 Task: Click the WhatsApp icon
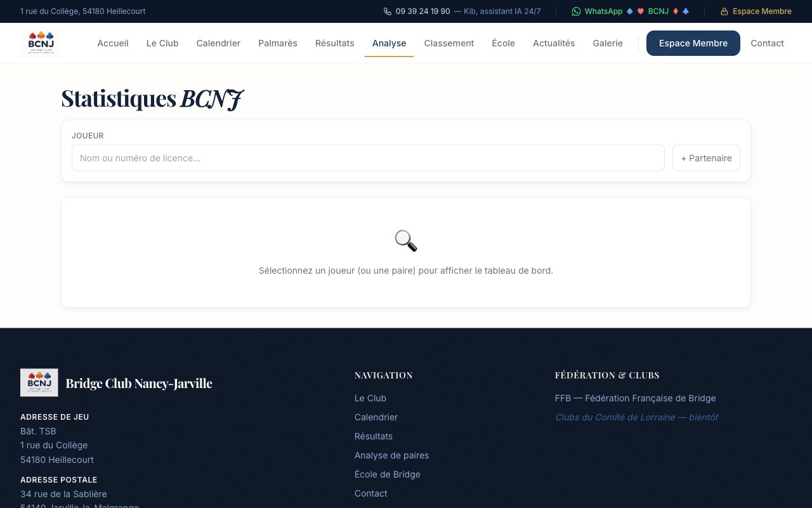(576, 11)
